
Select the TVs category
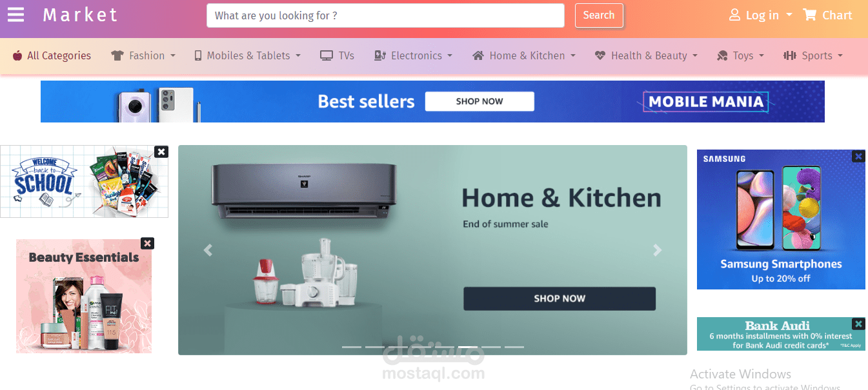[x=338, y=55]
